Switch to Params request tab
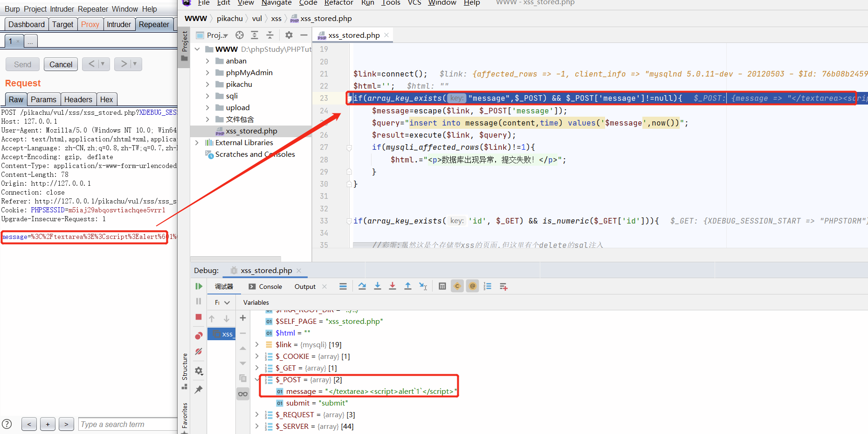 pyautogui.click(x=43, y=99)
